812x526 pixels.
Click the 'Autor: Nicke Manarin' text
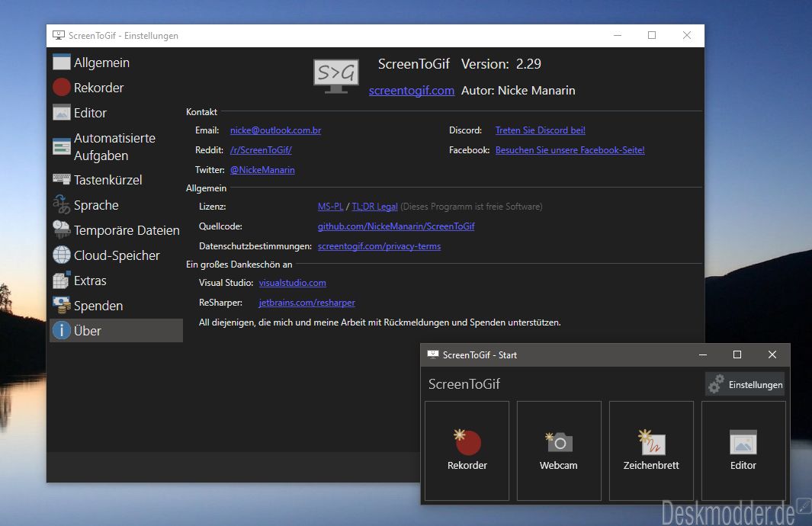click(x=518, y=90)
